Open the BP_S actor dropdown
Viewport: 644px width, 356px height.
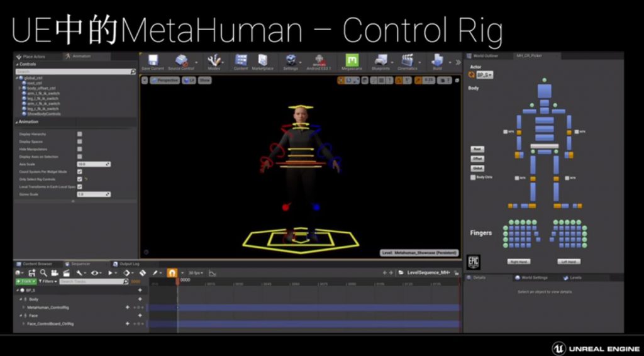[485, 75]
